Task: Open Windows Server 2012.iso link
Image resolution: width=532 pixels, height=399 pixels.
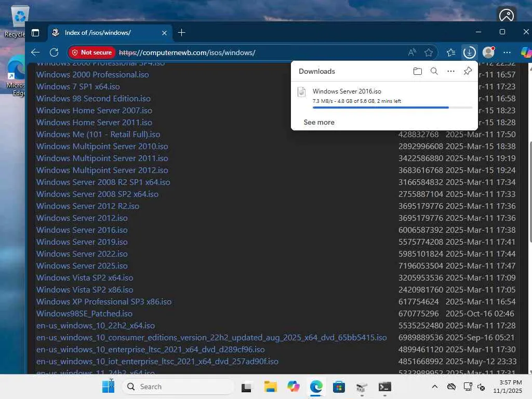Action: 82,218
